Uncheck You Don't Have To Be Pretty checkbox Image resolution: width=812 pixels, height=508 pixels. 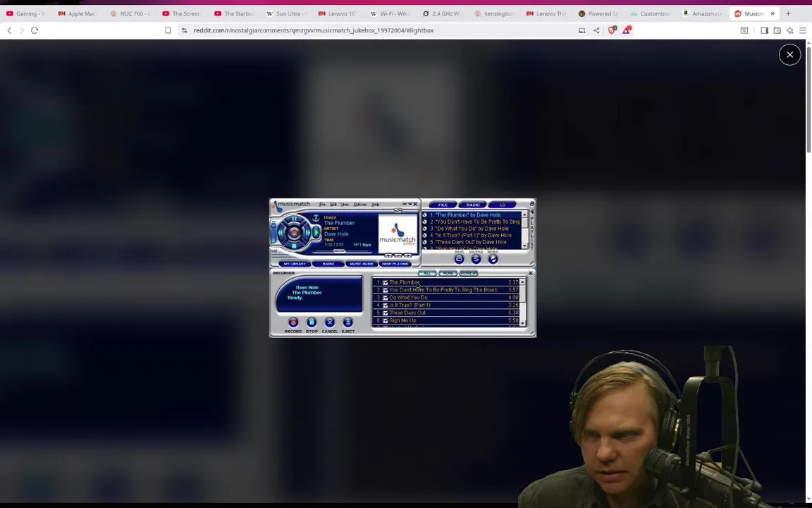(x=386, y=290)
